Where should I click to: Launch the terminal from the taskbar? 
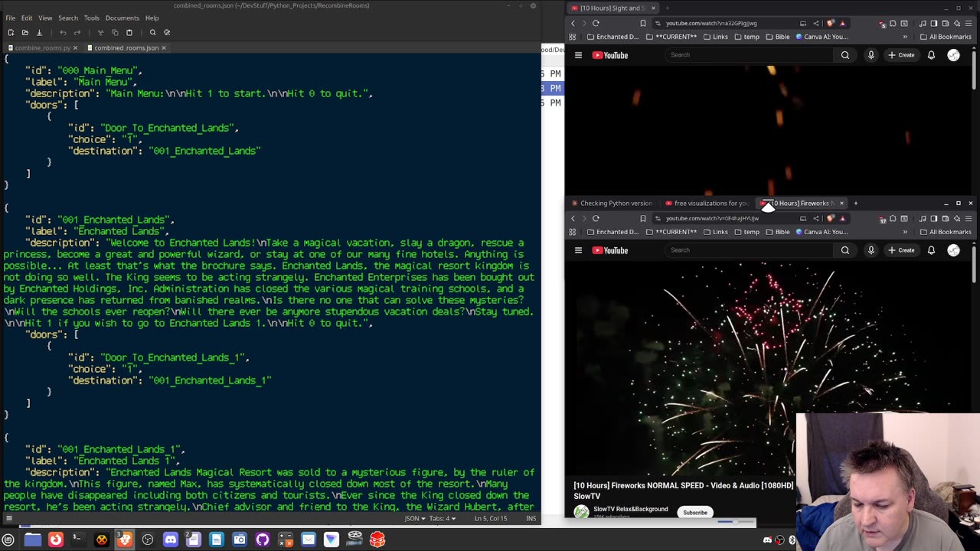tap(78, 540)
